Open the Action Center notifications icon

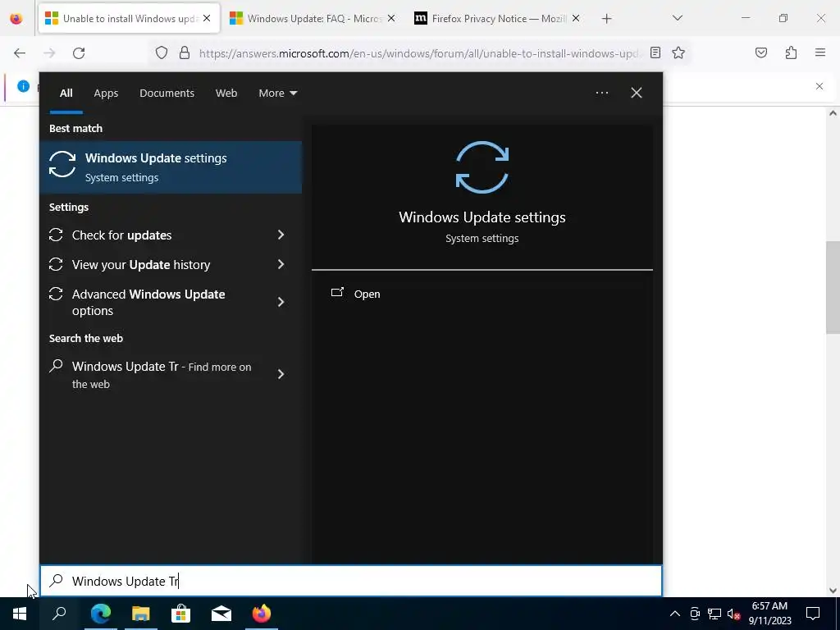[813, 614]
